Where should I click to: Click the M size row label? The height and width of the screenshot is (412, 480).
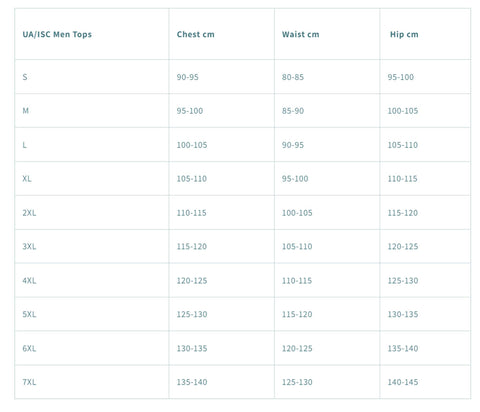[x=25, y=111]
